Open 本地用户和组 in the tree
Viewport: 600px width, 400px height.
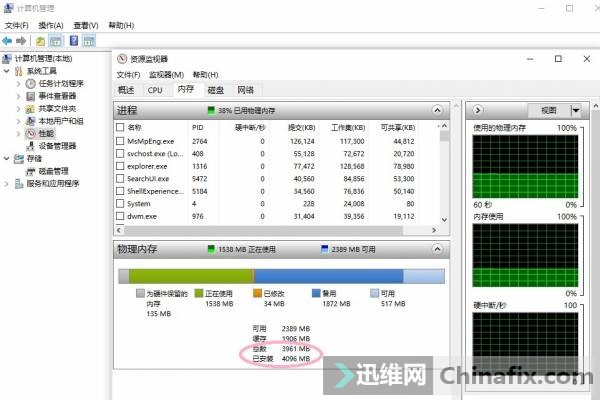(x=61, y=121)
